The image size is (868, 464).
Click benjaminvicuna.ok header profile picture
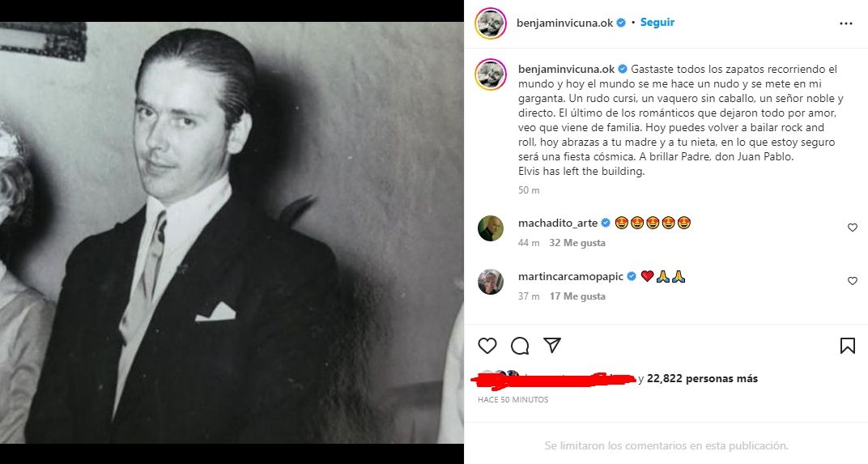(491, 23)
